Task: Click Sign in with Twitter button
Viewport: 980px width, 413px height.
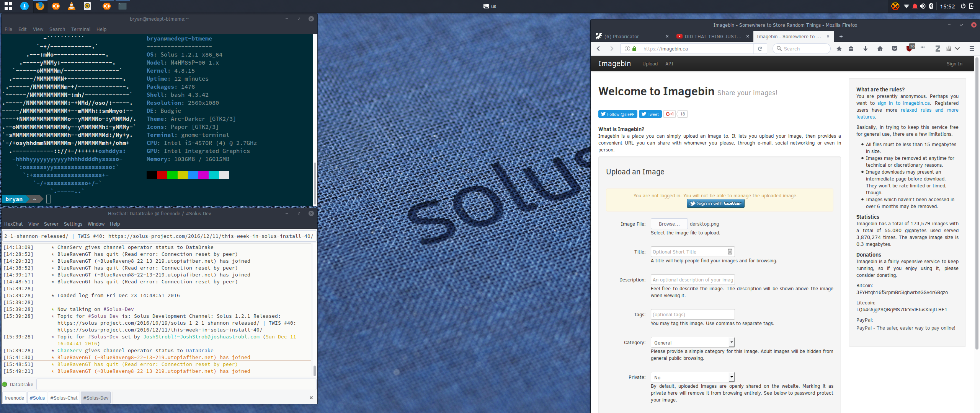Action: [x=715, y=203]
